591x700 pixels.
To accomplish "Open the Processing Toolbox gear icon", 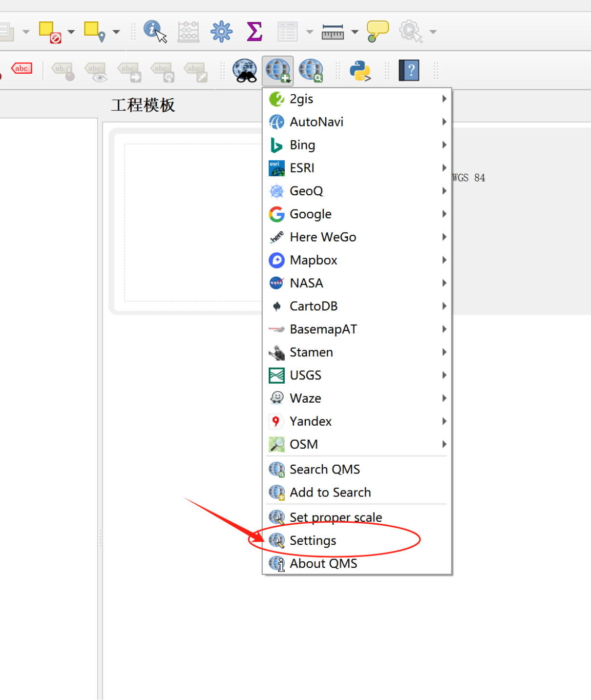I will [221, 32].
